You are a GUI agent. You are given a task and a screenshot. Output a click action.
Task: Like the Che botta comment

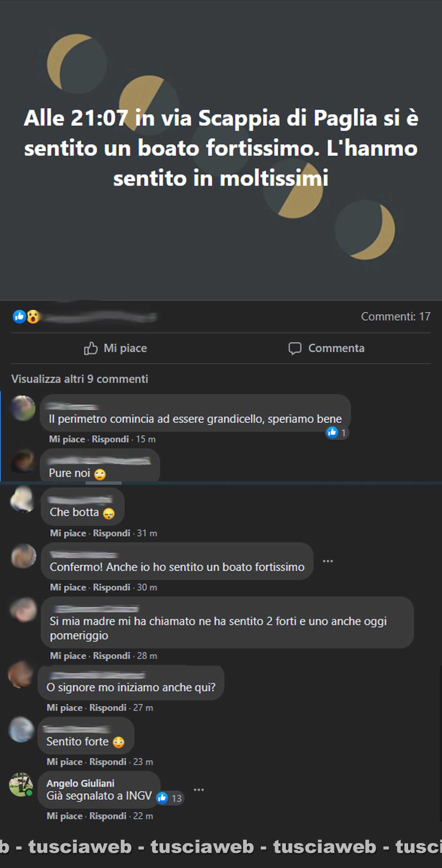[x=68, y=533]
